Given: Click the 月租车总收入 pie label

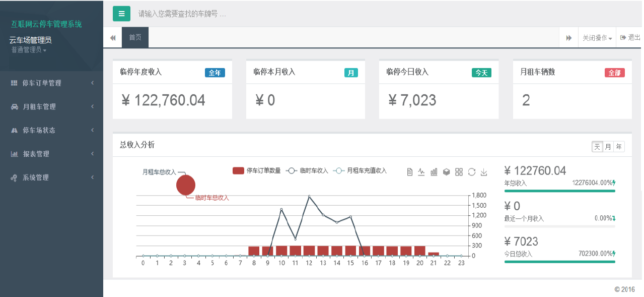Looking at the screenshot, I should coord(159,172).
